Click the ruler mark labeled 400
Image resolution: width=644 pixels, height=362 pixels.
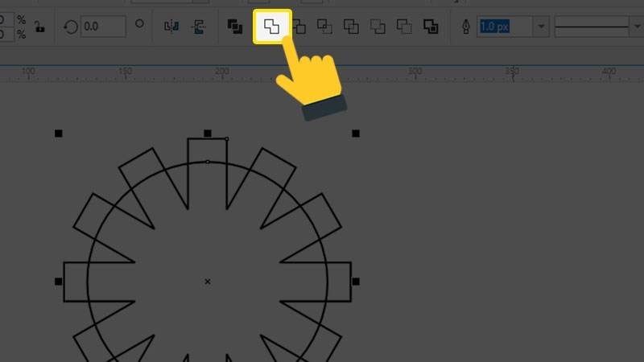point(609,71)
